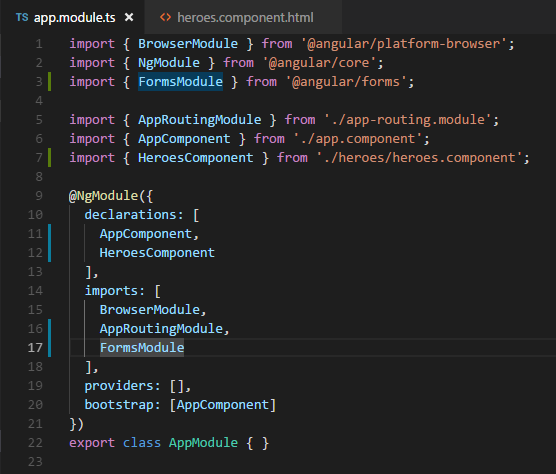556x474 pixels.
Task: Click the TS file icon on app.module.ts tab
Action: coord(22,17)
